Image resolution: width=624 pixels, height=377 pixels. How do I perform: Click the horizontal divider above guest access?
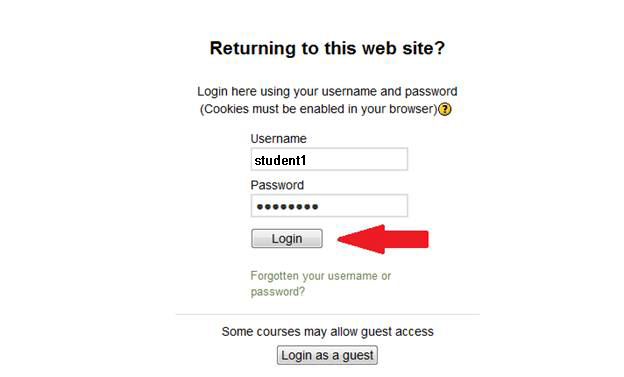coord(328,314)
